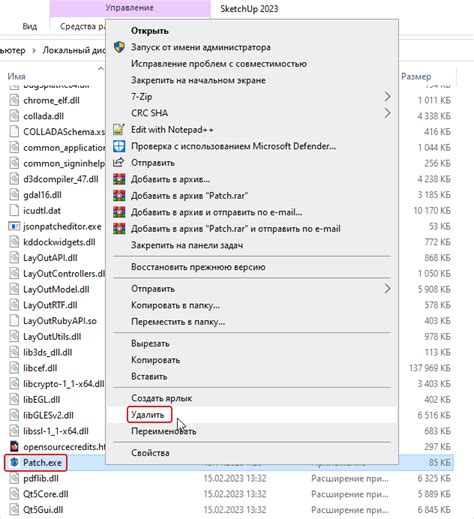Click the share icon beside the first Отправить
The image size is (474, 519).
click(x=118, y=162)
